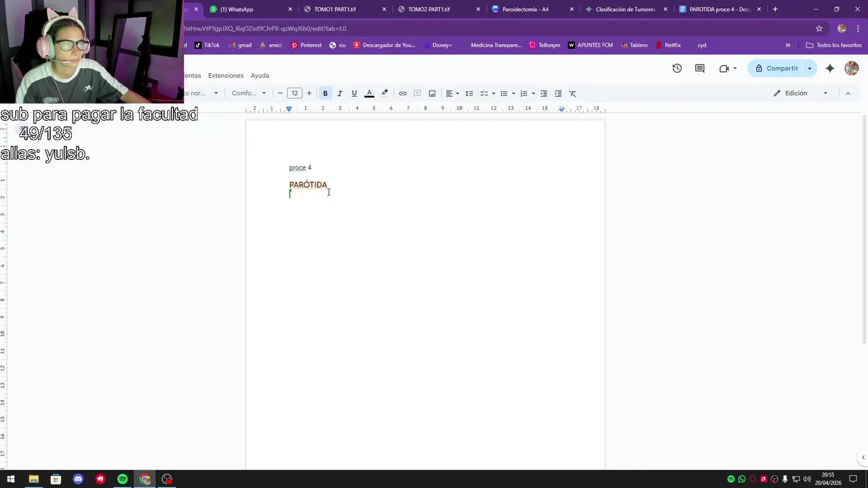868x488 pixels.
Task: Open Discord from the taskbar
Action: tap(78, 479)
